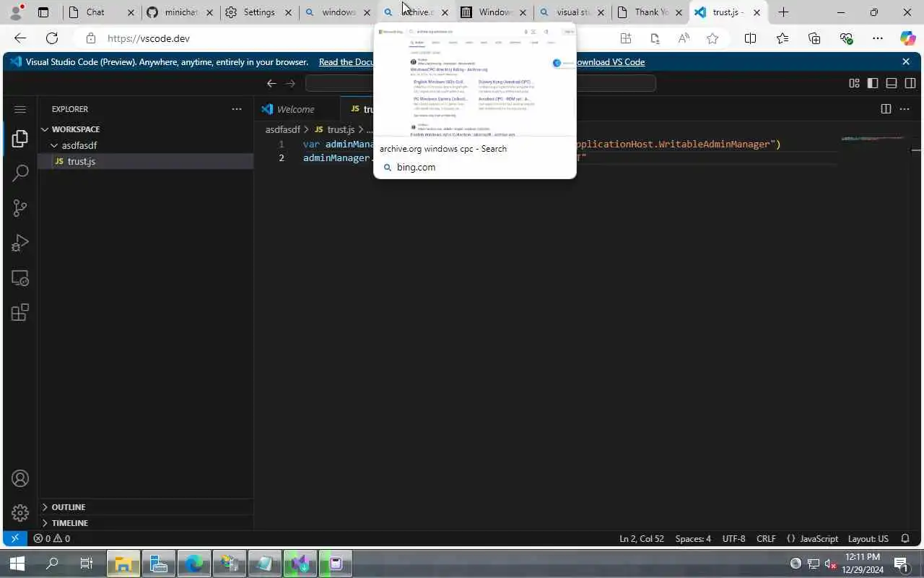The height and width of the screenshot is (578, 924).
Task: Open Explorer Views and More Actions menu
Action: tap(236, 109)
